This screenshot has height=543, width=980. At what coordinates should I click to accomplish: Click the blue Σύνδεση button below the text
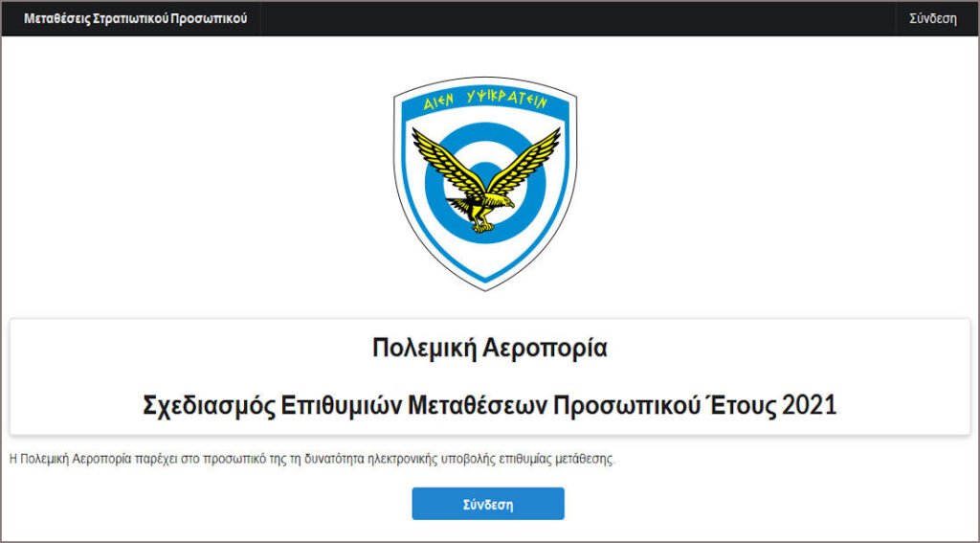pos(487,504)
